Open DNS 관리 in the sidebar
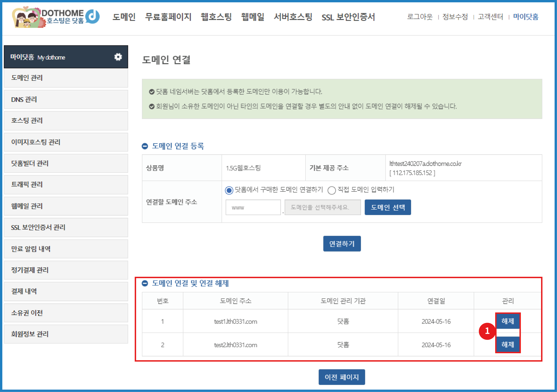The height and width of the screenshot is (392, 557). tap(24, 99)
